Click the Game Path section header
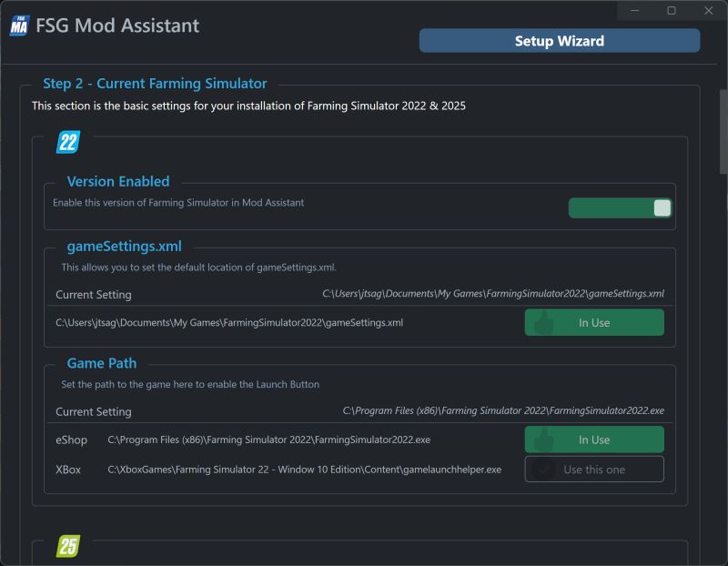Screen dimensions: 728x566 tap(103, 363)
